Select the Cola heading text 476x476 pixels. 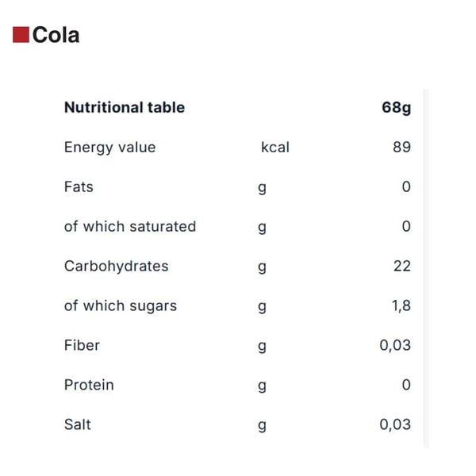[56, 35]
